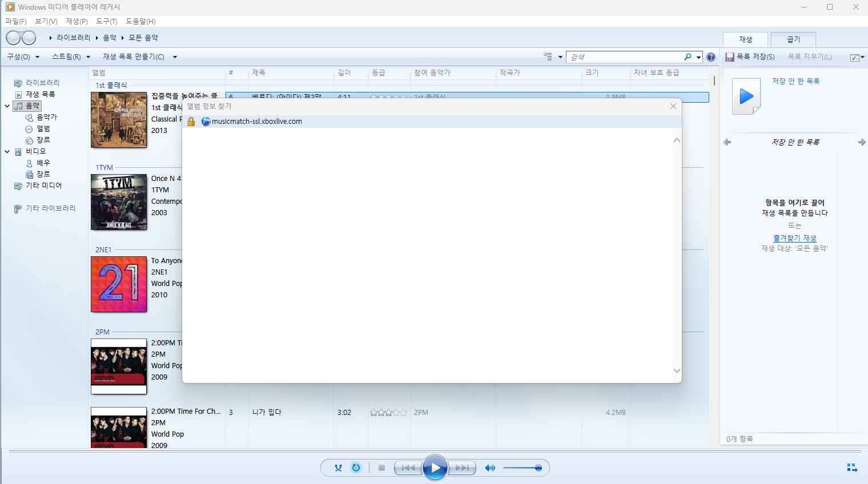Collapse the 음악 tree node
This screenshot has height=484, width=868.
pyautogui.click(x=7, y=106)
